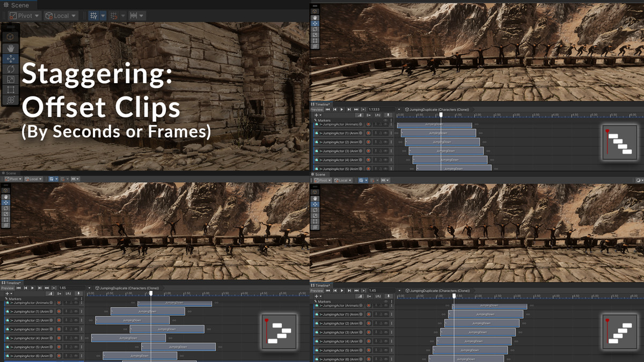Click the white timeline playhead marker

tap(441, 115)
